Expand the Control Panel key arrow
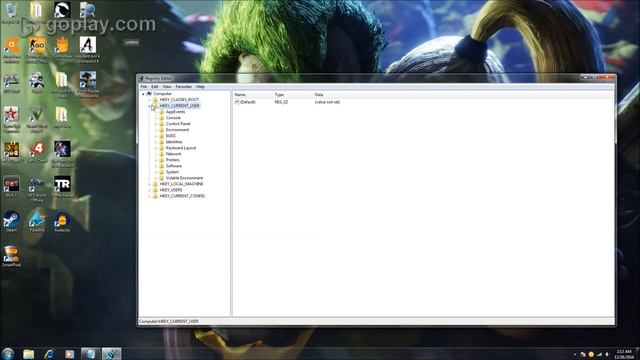640x360 pixels. click(156, 124)
